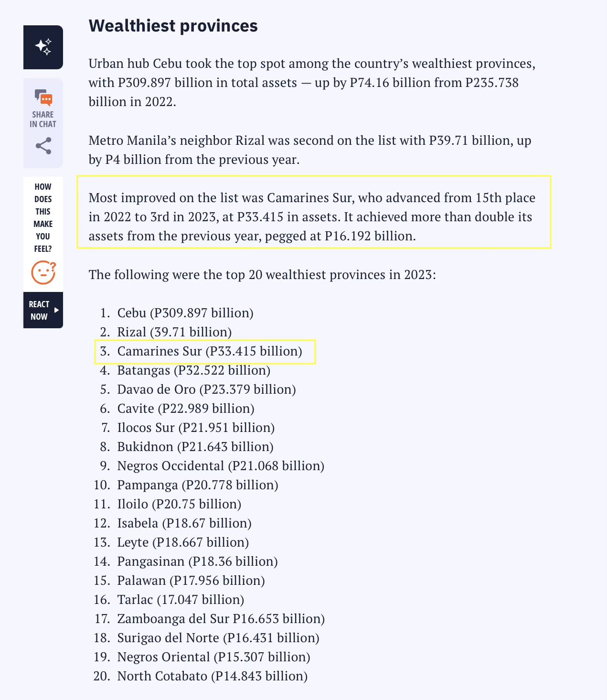607x700 pixels.
Task: Click 'How does this make you feel?' text
Action: tap(43, 218)
